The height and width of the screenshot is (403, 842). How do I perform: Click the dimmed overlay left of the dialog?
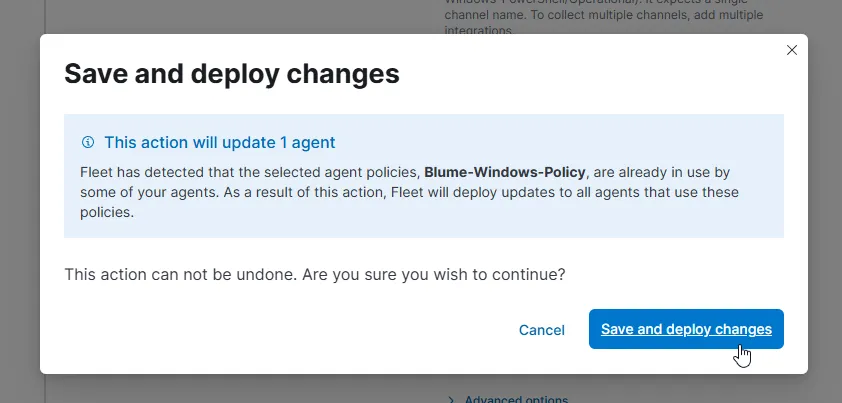(x=20, y=200)
